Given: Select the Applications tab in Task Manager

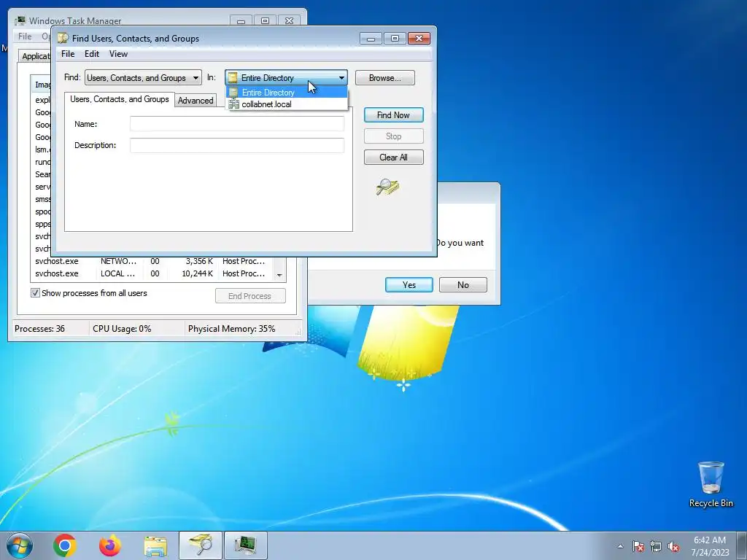Looking at the screenshot, I should (x=36, y=56).
